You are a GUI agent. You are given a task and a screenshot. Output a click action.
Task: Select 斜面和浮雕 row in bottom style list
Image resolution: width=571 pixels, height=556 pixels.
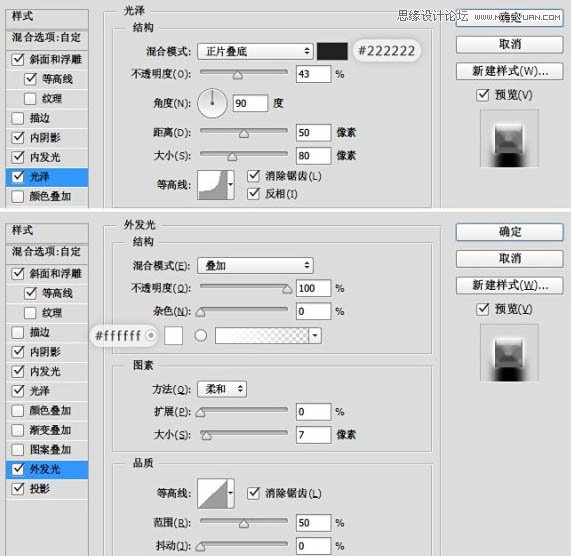(47, 273)
